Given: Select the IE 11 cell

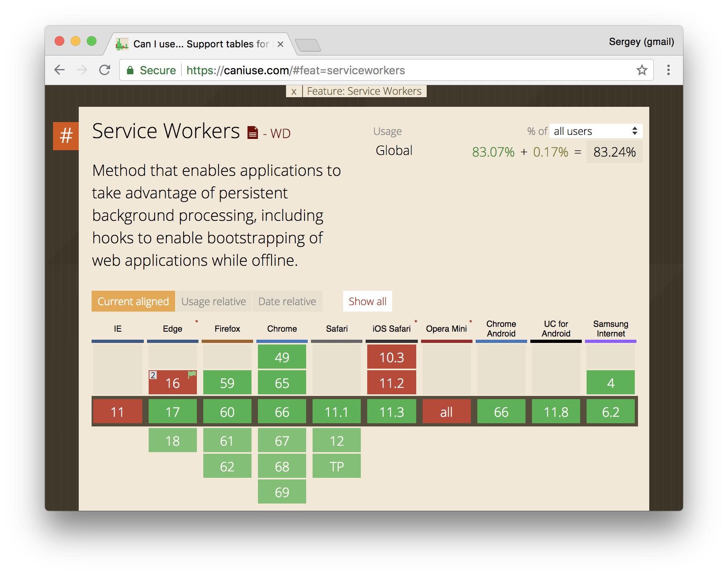Looking at the screenshot, I should pyautogui.click(x=117, y=412).
